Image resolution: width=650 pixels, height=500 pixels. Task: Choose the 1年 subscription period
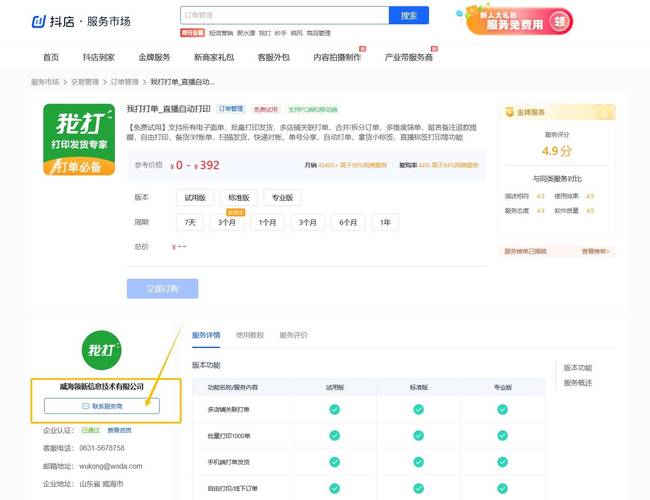click(x=386, y=222)
